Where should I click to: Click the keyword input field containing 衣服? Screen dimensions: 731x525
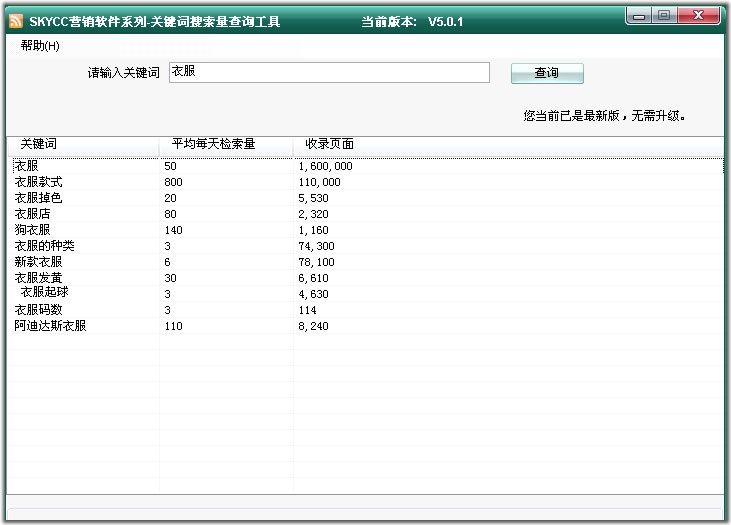(x=329, y=72)
